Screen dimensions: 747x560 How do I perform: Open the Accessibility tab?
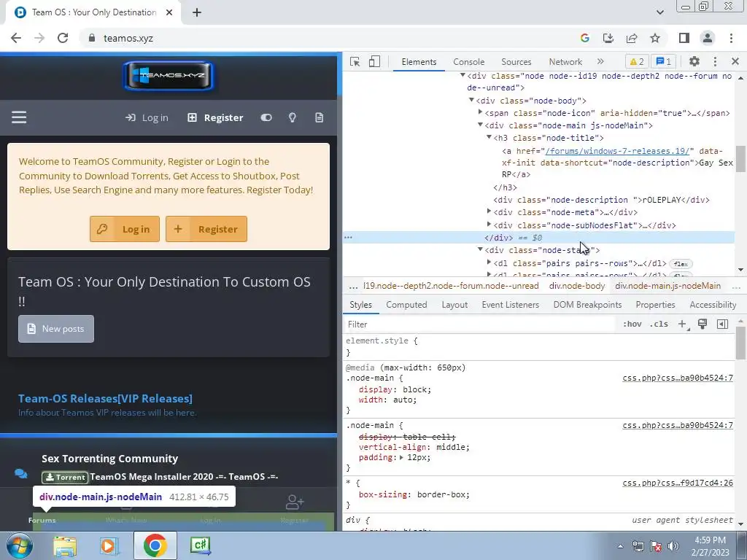coord(713,305)
